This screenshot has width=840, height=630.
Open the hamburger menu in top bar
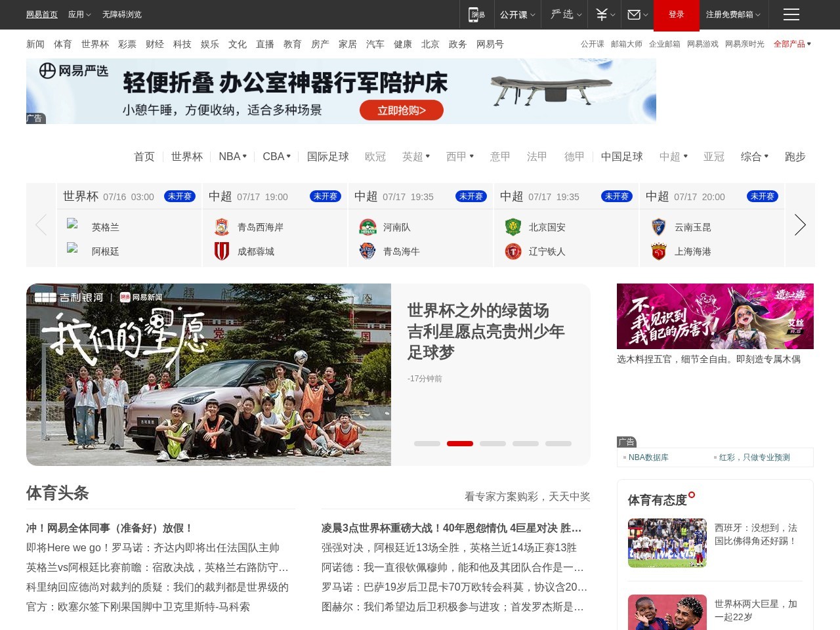(791, 14)
